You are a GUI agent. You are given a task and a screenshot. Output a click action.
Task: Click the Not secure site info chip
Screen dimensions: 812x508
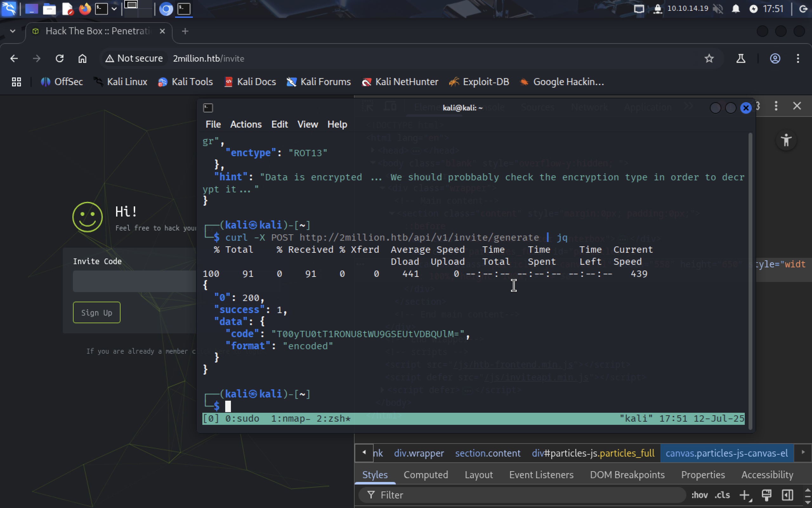click(134, 58)
